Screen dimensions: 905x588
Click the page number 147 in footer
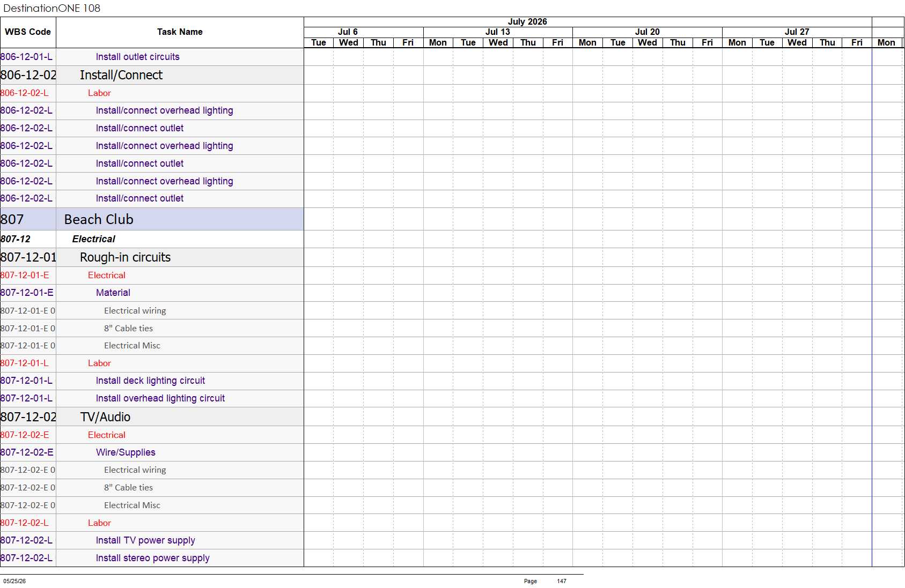[562, 581]
